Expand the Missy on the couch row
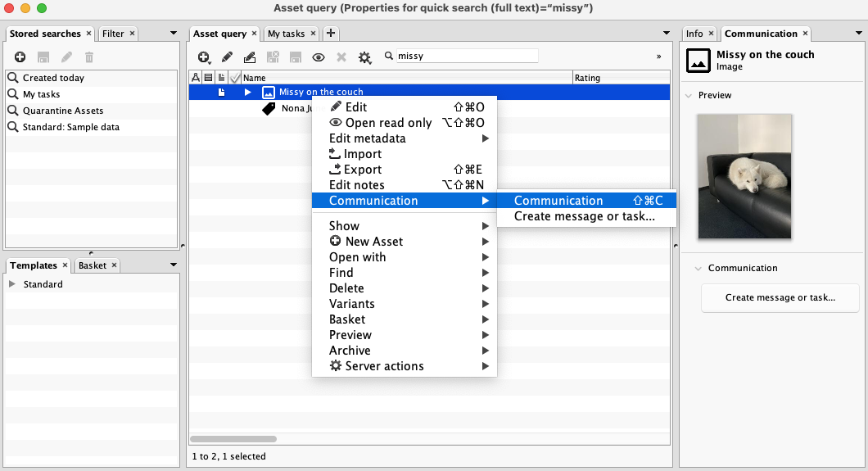The height and width of the screenshot is (471, 868). point(248,92)
